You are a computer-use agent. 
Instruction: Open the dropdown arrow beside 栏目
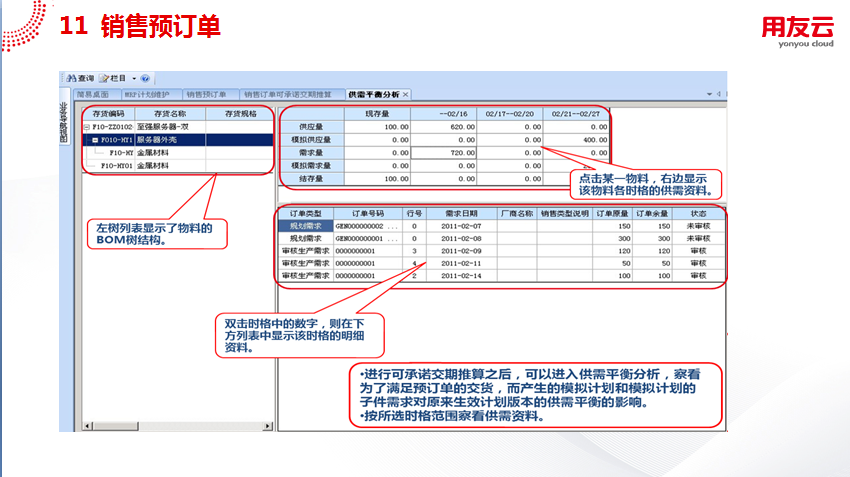tap(134, 79)
